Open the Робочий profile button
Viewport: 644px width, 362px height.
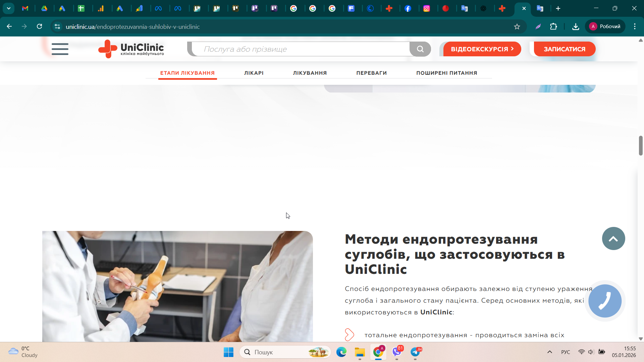(605, 26)
